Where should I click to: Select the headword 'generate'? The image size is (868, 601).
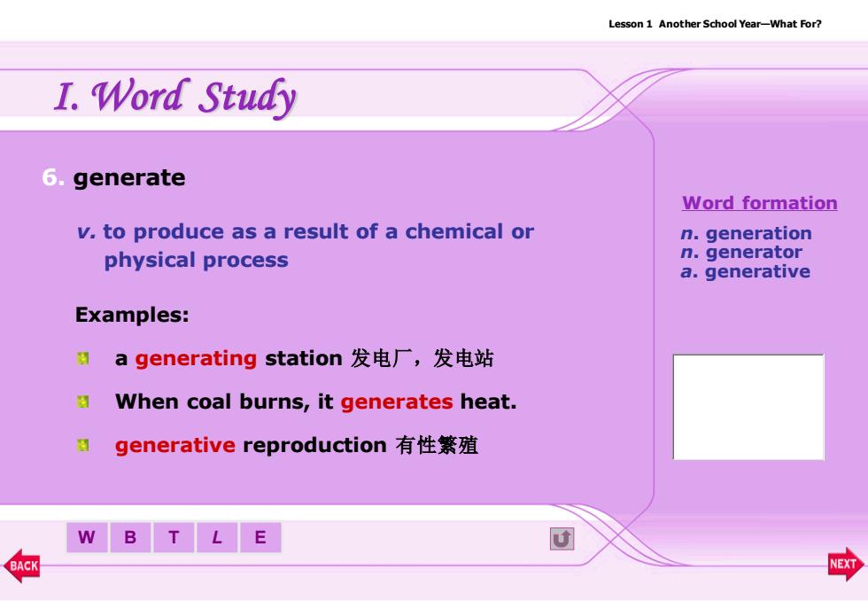click(129, 178)
